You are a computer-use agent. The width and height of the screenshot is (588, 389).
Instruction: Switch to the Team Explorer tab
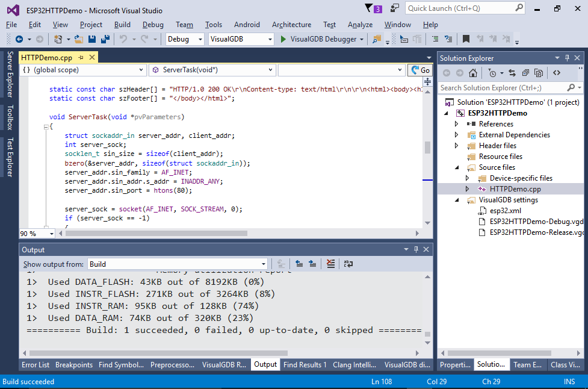527,365
